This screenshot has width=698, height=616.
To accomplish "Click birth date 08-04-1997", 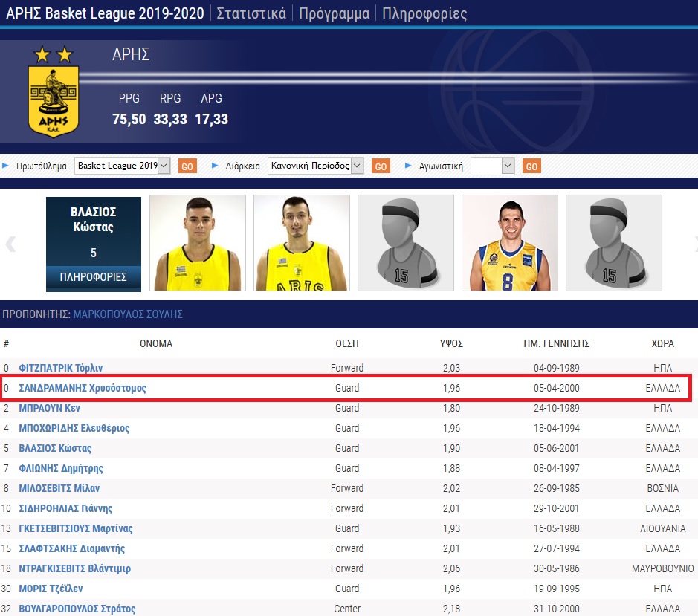I will 557,468.
